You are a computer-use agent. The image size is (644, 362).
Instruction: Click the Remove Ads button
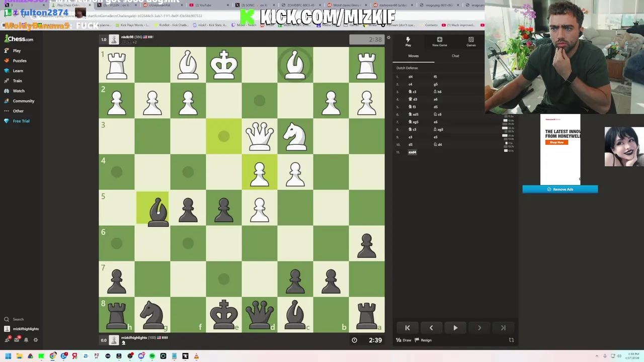pyautogui.click(x=560, y=190)
